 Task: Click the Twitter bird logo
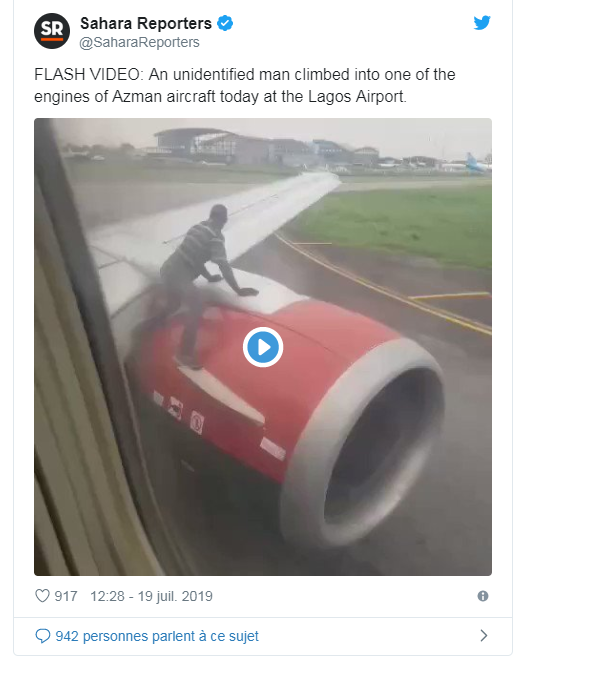pos(482,23)
